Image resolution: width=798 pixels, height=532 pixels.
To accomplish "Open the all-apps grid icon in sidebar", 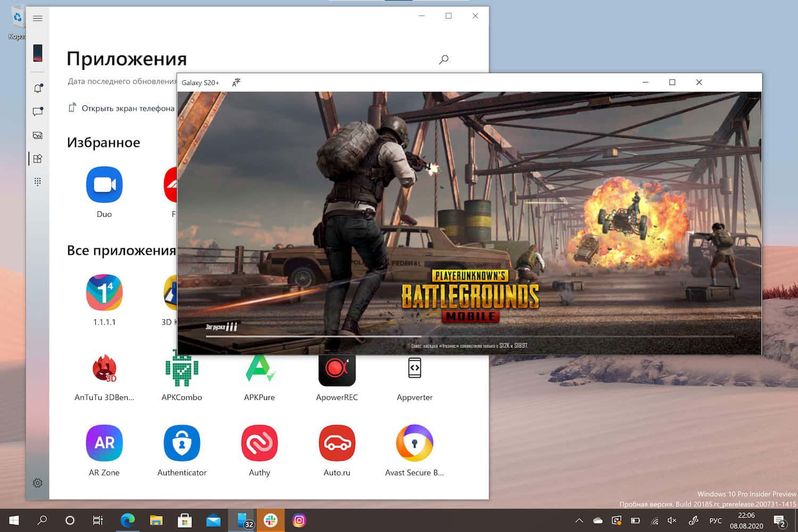I will (37, 181).
